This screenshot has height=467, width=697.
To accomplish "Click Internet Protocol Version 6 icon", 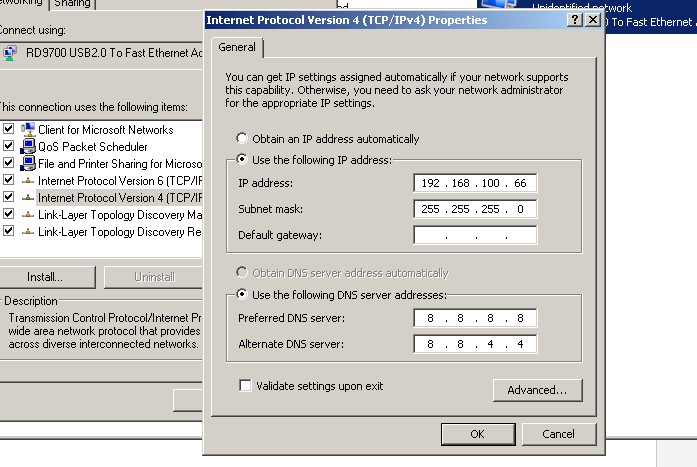I will 28,180.
